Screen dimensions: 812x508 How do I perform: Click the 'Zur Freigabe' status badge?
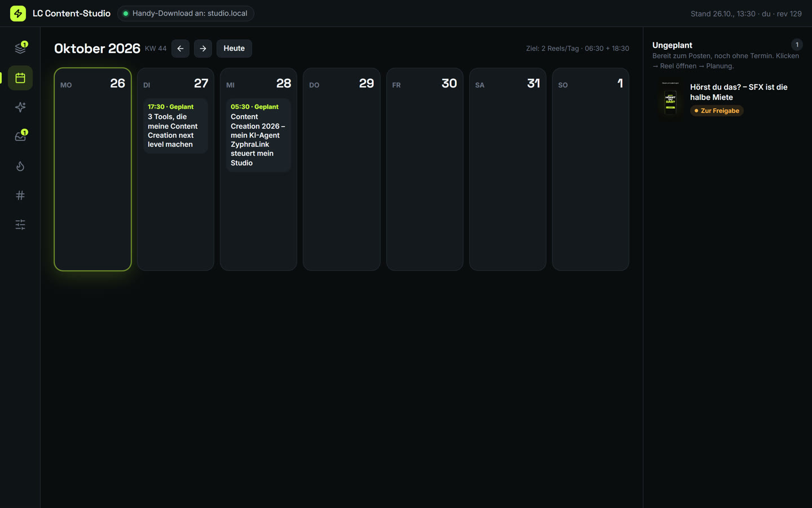[717, 111]
